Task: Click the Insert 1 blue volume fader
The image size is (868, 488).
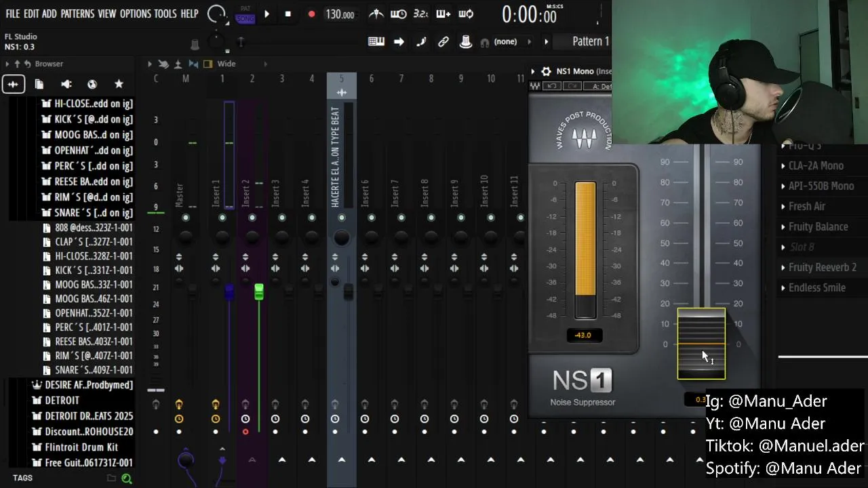Action: [229, 292]
